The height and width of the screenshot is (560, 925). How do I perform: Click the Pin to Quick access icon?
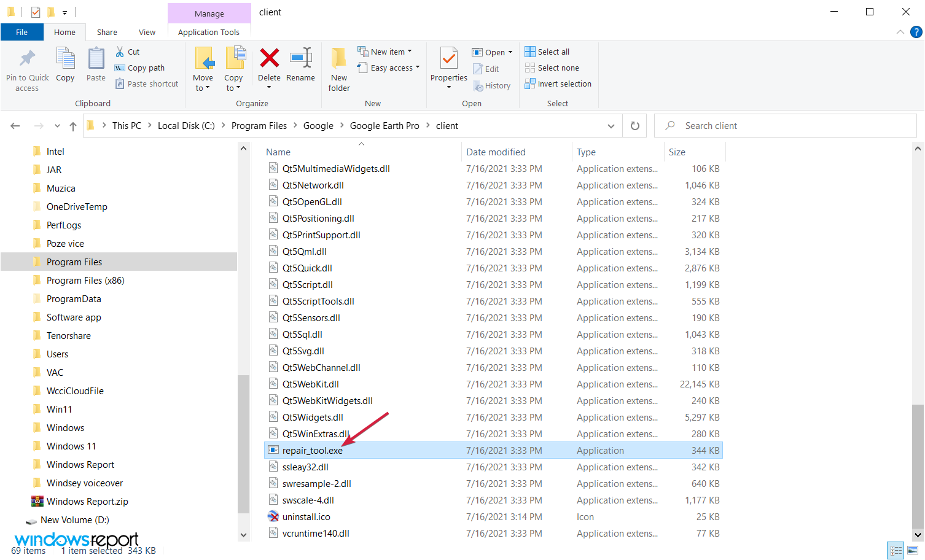click(x=27, y=59)
